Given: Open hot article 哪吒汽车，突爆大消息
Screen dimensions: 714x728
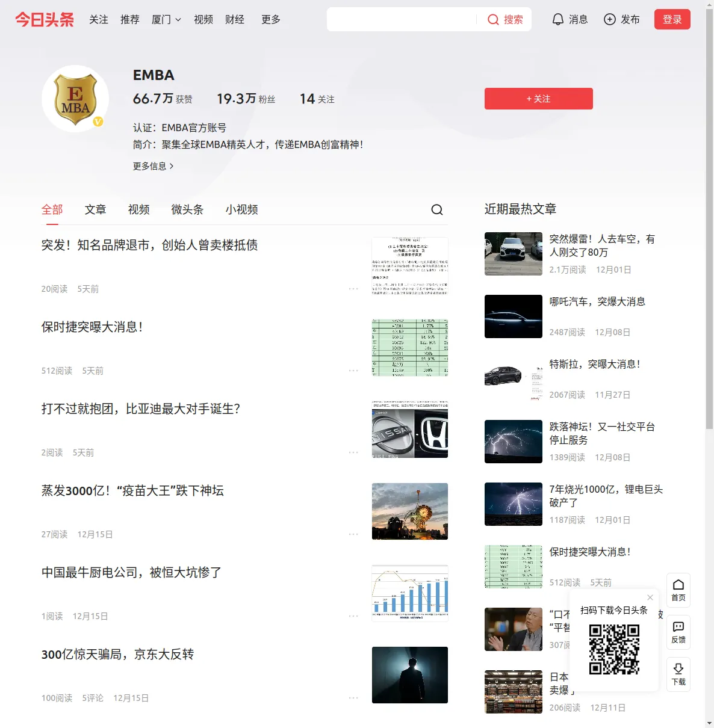Looking at the screenshot, I should pos(597,301).
